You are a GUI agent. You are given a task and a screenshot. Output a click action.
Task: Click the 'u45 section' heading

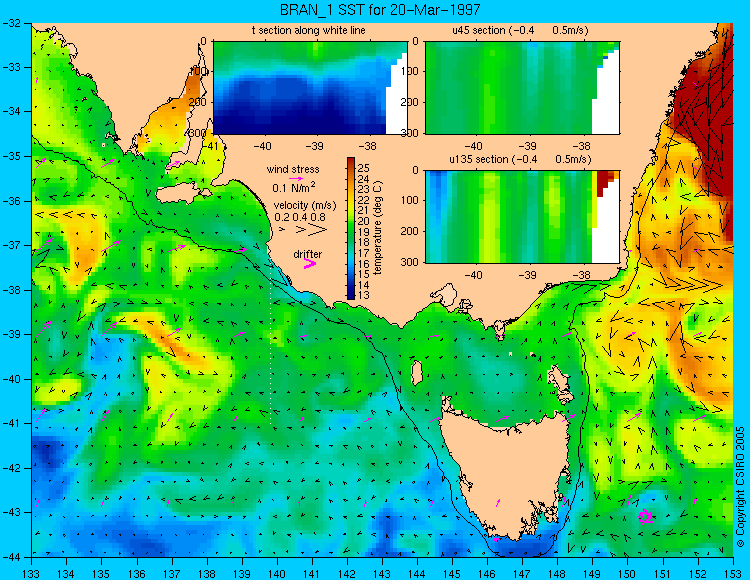[x=520, y=31]
